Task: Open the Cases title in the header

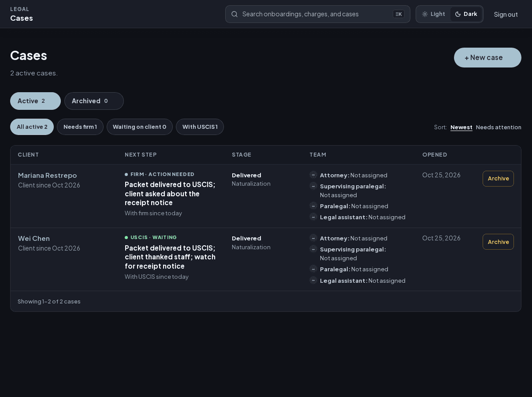Action: click(x=22, y=18)
